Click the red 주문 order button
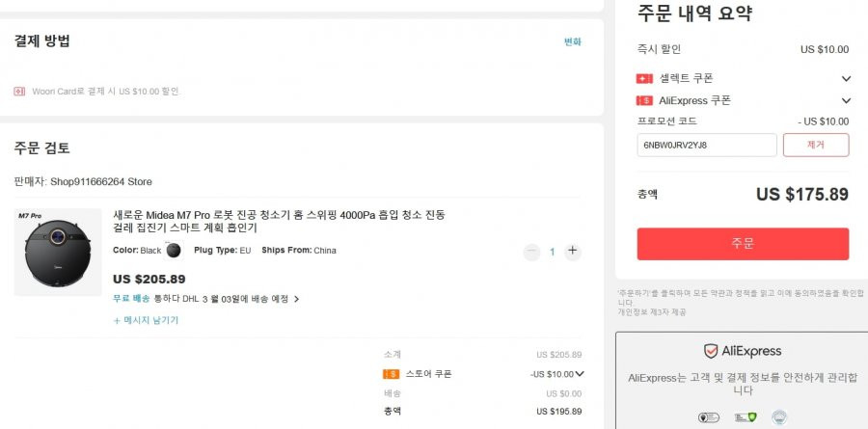This screenshot has height=429, width=868. coord(743,244)
